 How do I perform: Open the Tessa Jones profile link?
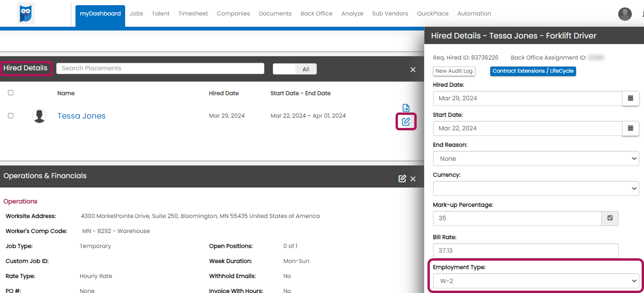coord(82,116)
